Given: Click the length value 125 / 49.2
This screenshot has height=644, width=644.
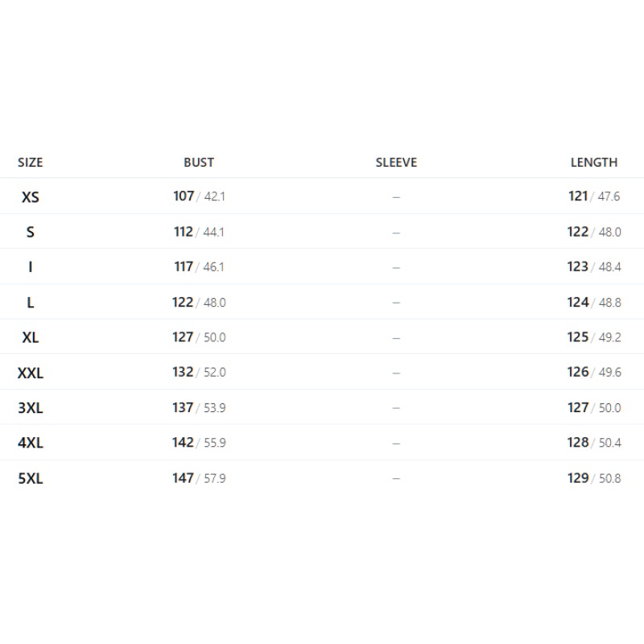Looking at the screenshot, I should click(594, 337).
